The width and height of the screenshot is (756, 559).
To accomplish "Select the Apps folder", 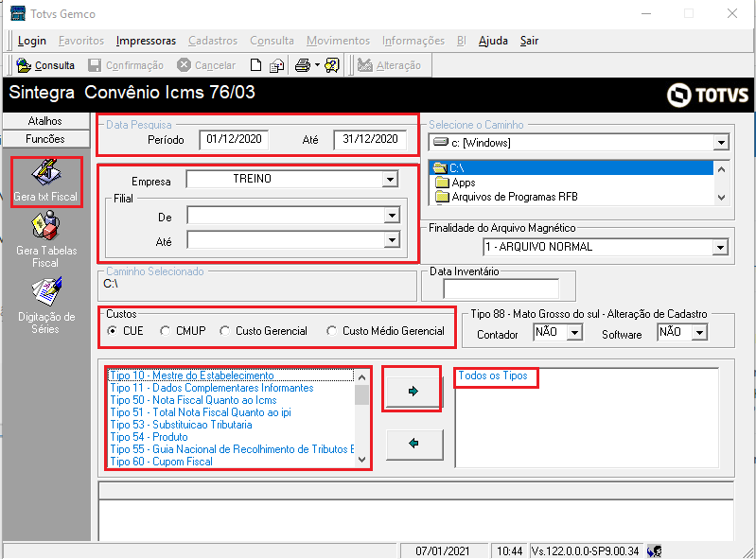I will tap(455, 183).
